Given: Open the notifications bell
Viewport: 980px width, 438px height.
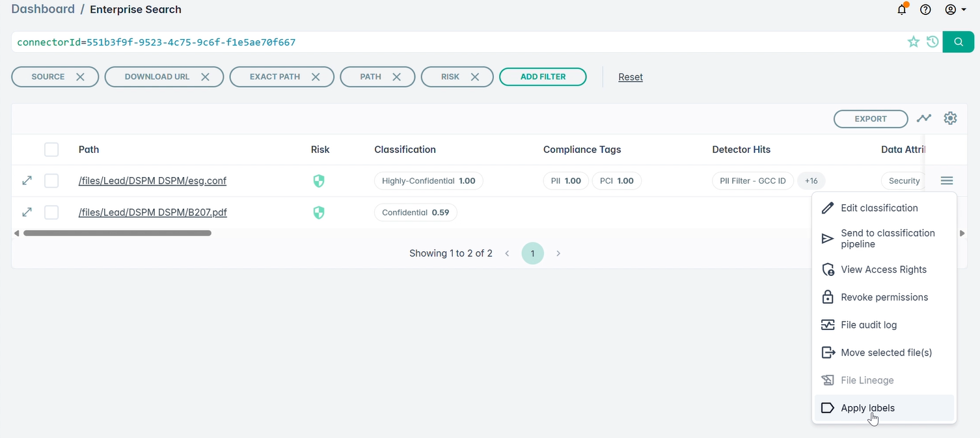Looking at the screenshot, I should point(902,9).
